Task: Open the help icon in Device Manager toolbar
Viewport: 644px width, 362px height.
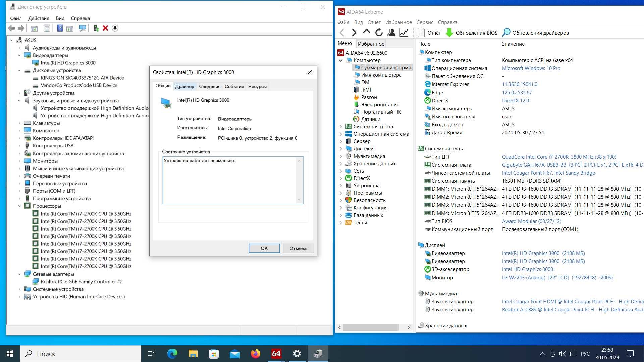Action: 60,28
